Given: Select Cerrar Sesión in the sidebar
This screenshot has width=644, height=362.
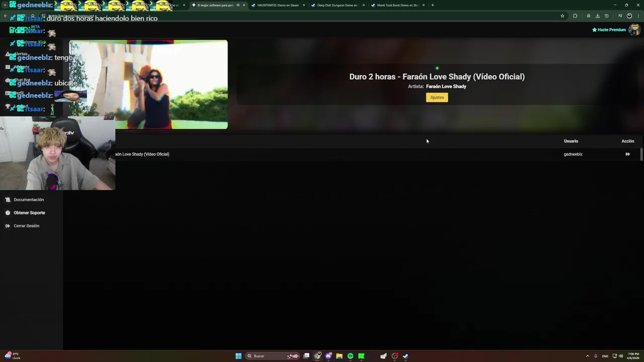Looking at the screenshot, I should point(26,226).
